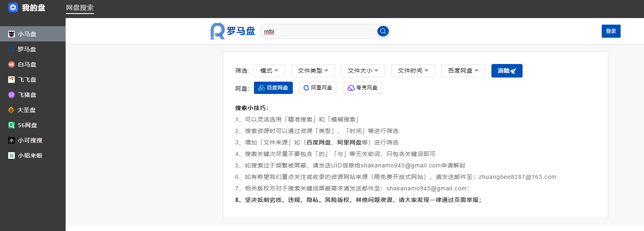Select the 夸克网盘 source button
This screenshot has width=644, height=231.
[363, 88]
